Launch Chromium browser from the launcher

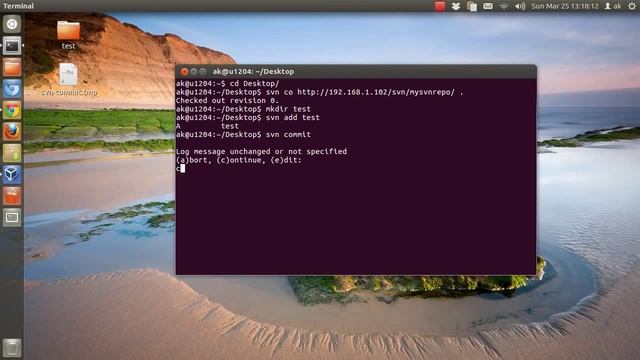click(12, 89)
